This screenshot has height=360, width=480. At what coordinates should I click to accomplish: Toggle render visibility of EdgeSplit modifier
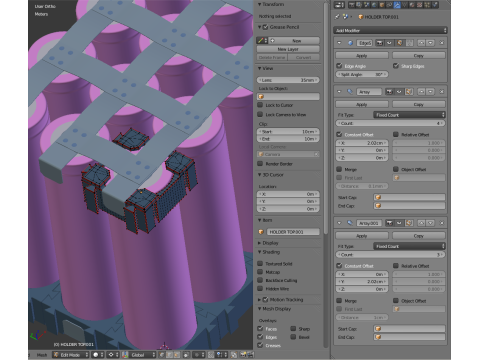tap(380, 43)
